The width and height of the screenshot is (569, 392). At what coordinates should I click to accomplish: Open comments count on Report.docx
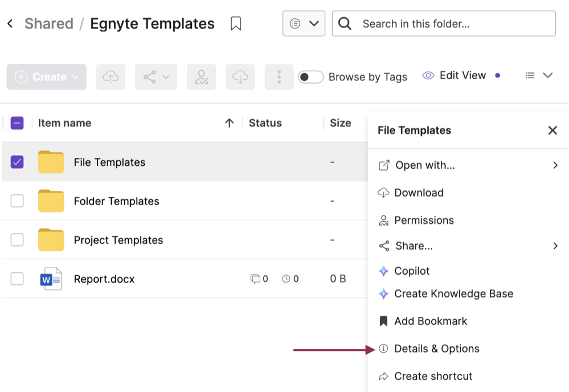click(x=259, y=279)
